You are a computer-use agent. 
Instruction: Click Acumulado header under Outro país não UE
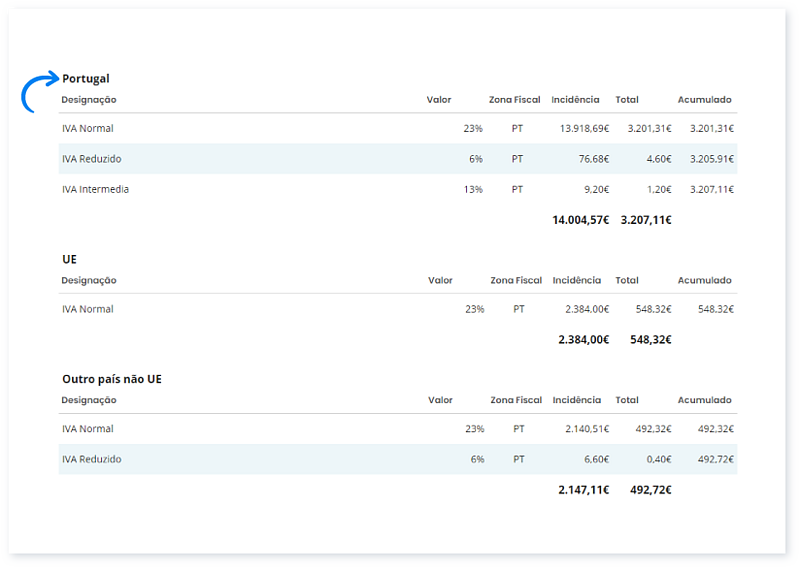704,400
